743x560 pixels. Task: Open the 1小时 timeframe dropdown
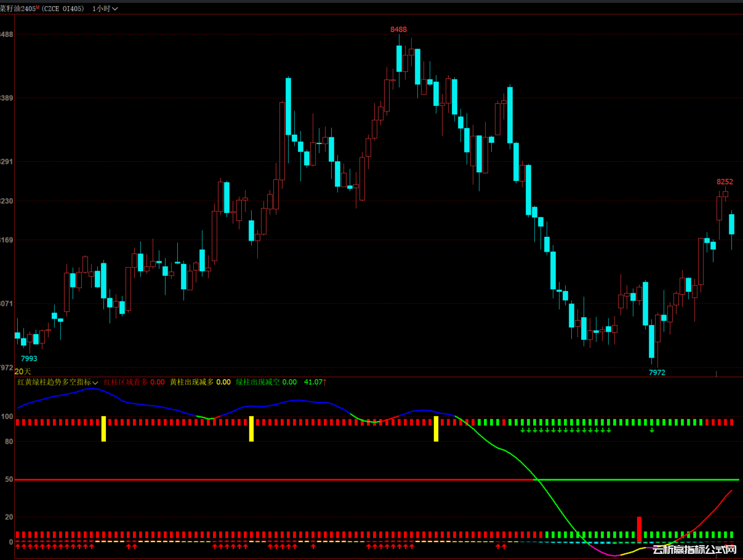[105, 9]
